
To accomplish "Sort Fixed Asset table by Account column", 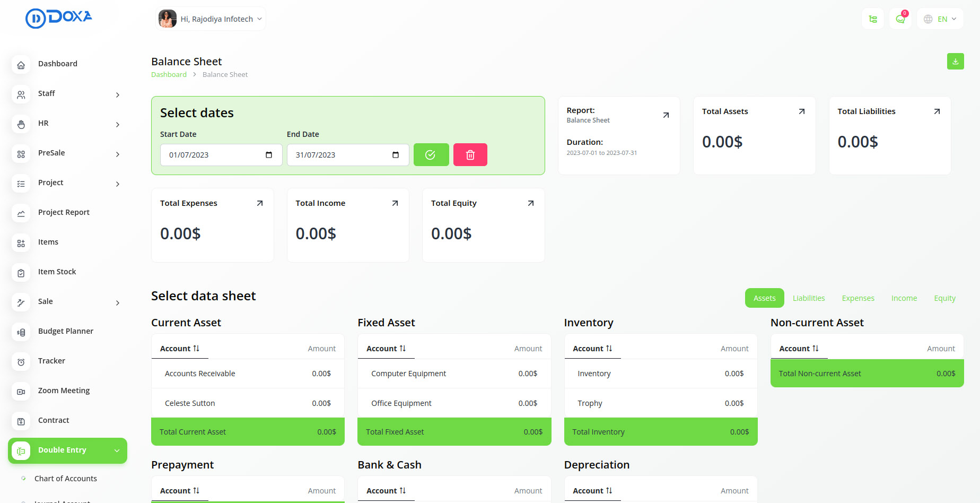I will tap(386, 349).
